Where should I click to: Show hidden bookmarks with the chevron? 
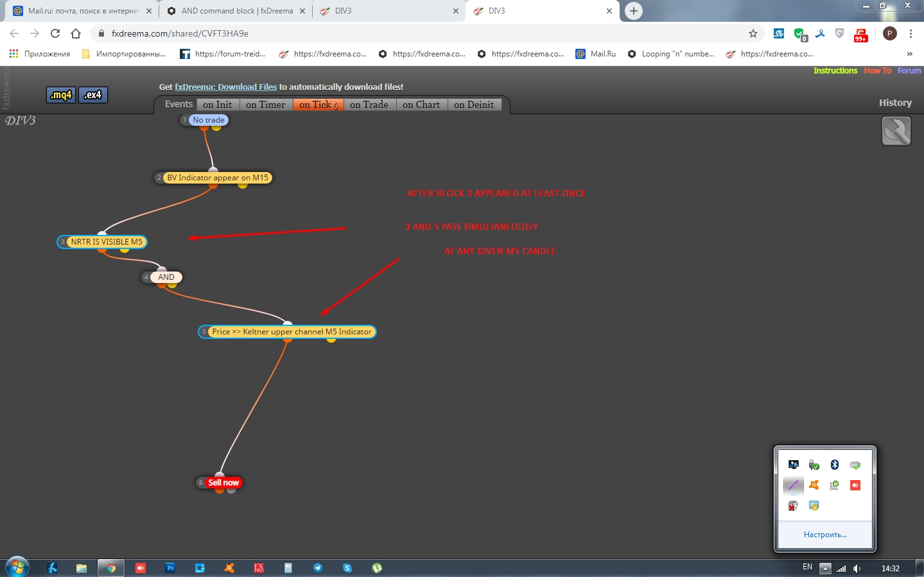pyautogui.click(x=909, y=54)
